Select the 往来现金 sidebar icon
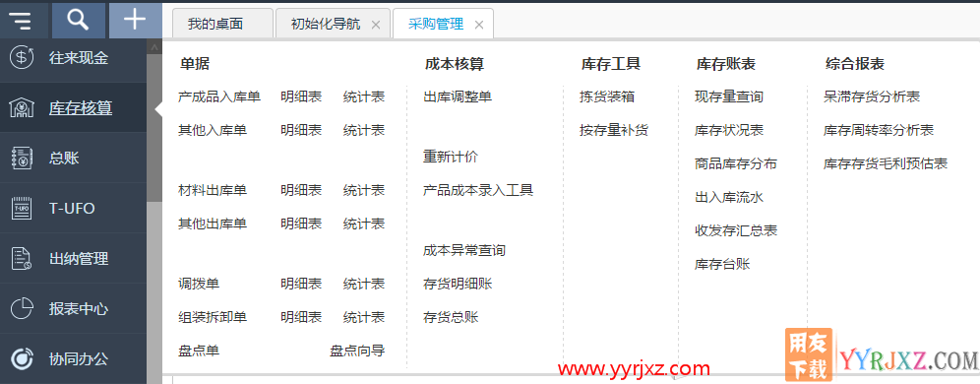The image size is (980, 384). click(23, 57)
